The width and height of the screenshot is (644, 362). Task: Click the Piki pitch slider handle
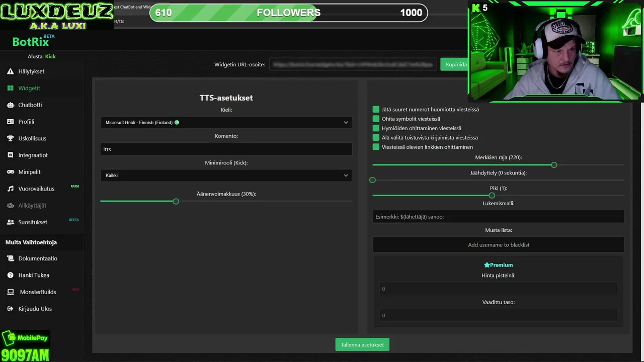point(492,196)
